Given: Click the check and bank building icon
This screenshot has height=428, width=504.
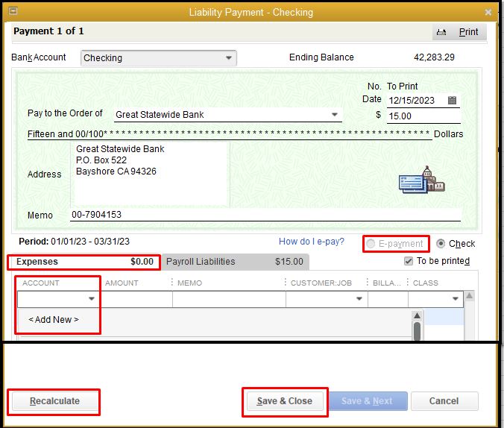Looking at the screenshot, I should click(x=422, y=180).
